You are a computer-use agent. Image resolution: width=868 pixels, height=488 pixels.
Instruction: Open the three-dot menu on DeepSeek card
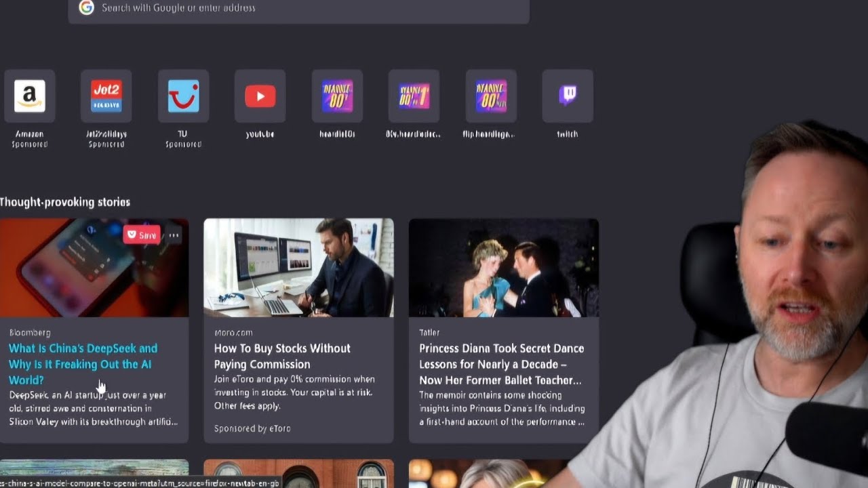click(x=174, y=235)
